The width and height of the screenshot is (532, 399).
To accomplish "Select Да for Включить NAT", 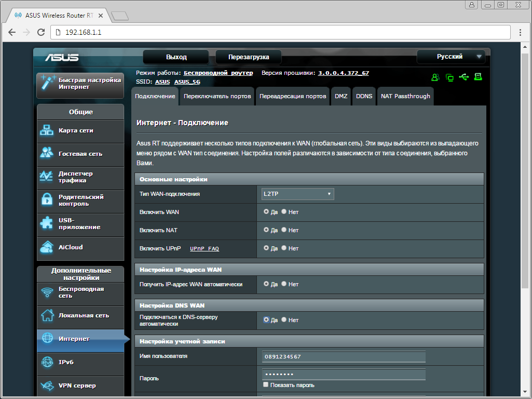I will point(266,230).
